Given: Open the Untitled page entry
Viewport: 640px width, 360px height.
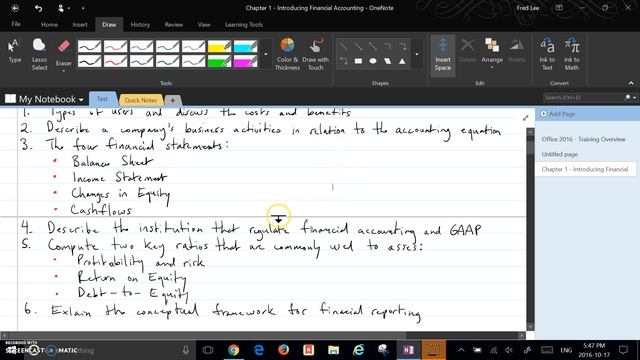Looking at the screenshot, I should pyautogui.click(x=560, y=154).
